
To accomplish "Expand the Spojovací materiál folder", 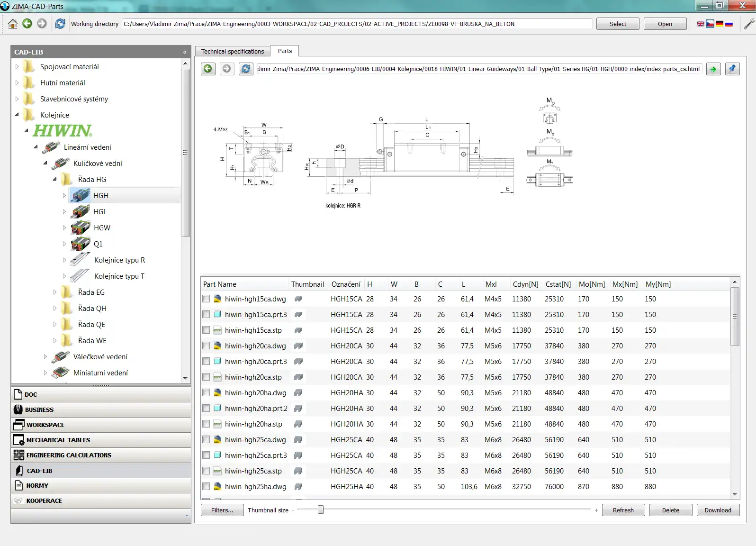I will pos(17,67).
